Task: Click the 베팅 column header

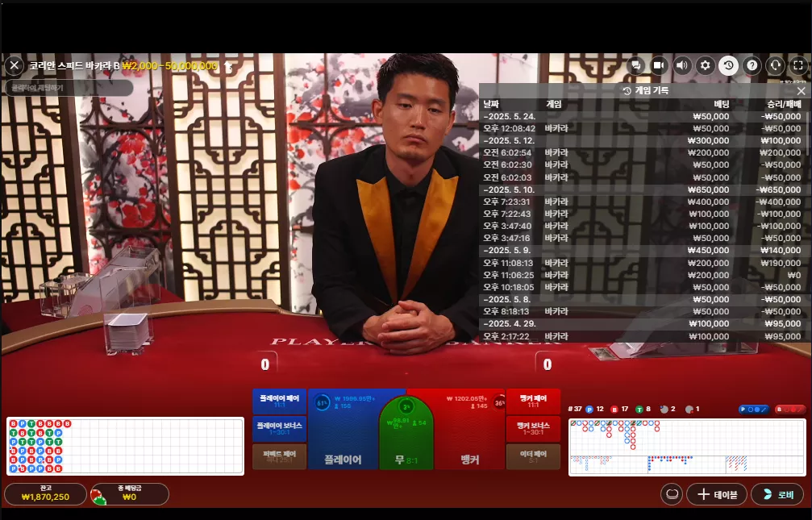Action: pyautogui.click(x=722, y=104)
